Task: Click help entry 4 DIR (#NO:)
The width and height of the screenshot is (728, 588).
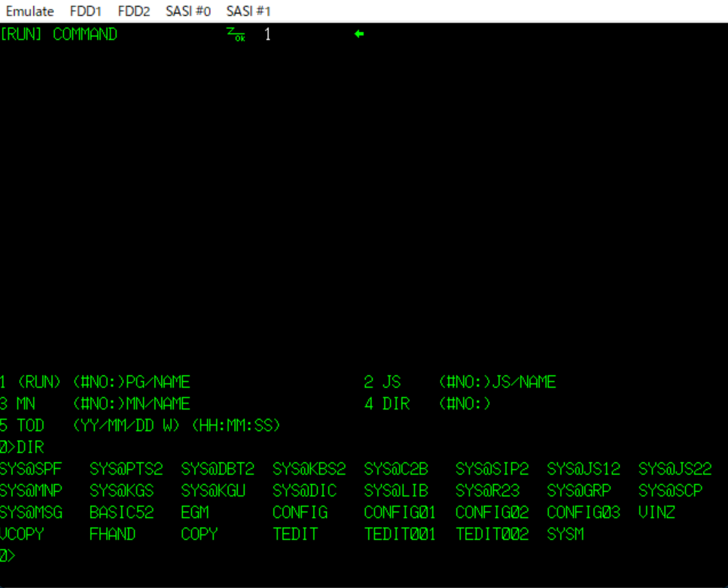Action: pyautogui.click(x=427, y=404)
